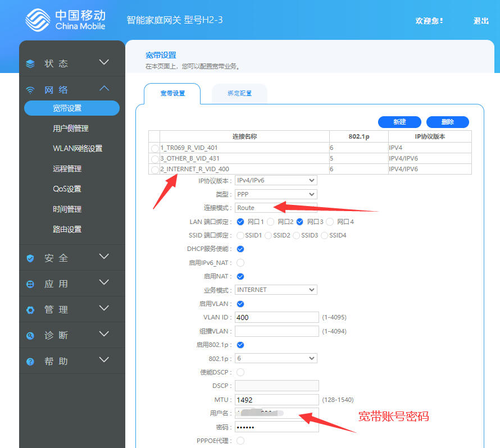Toggle the DHCP服务使能 checkbox
500x448 pixels.
click(240, 249)
